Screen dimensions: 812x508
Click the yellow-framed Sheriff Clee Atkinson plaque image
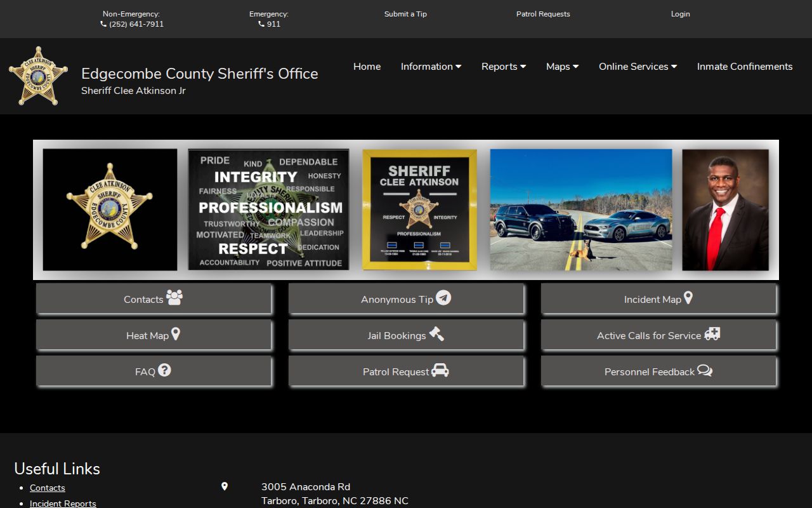419,210
